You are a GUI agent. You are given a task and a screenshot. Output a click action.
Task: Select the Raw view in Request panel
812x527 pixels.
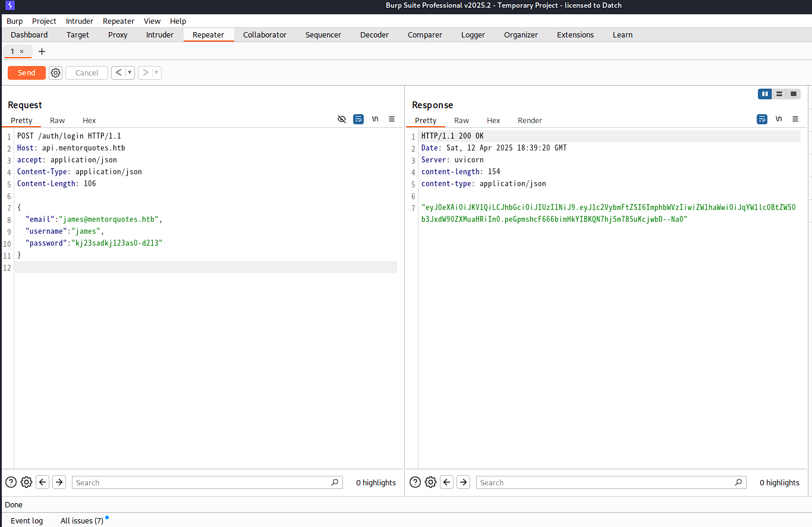(58, 120)
